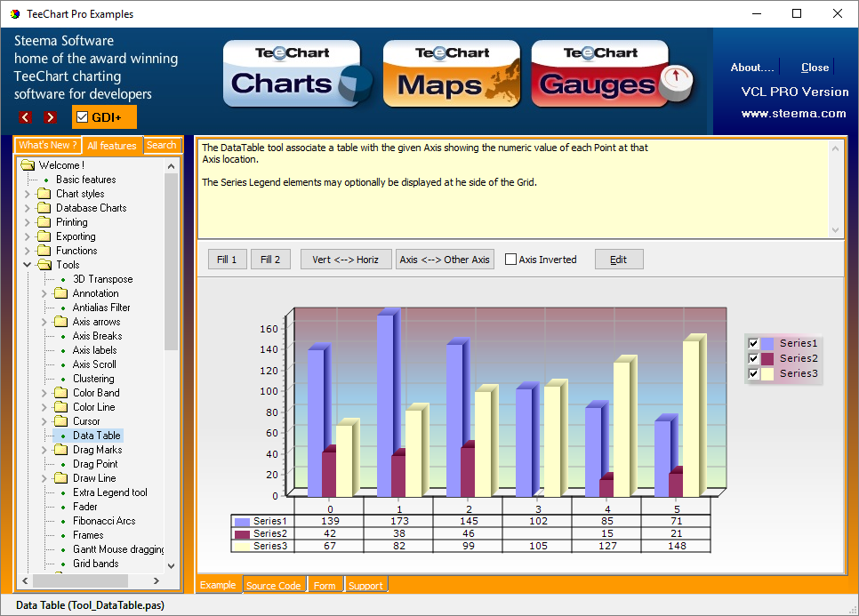Click the TeeChart Pro Examples title bar icon
Screen dimensions: 859x616
point(15,13)
